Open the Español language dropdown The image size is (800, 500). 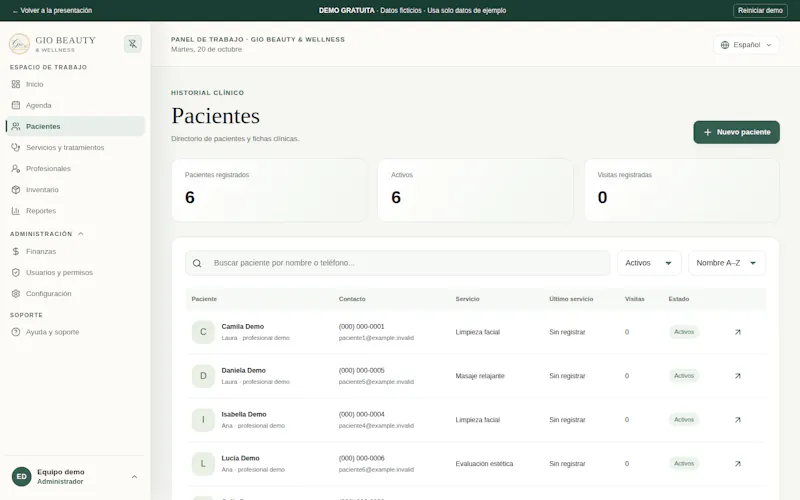pos(746,45)
